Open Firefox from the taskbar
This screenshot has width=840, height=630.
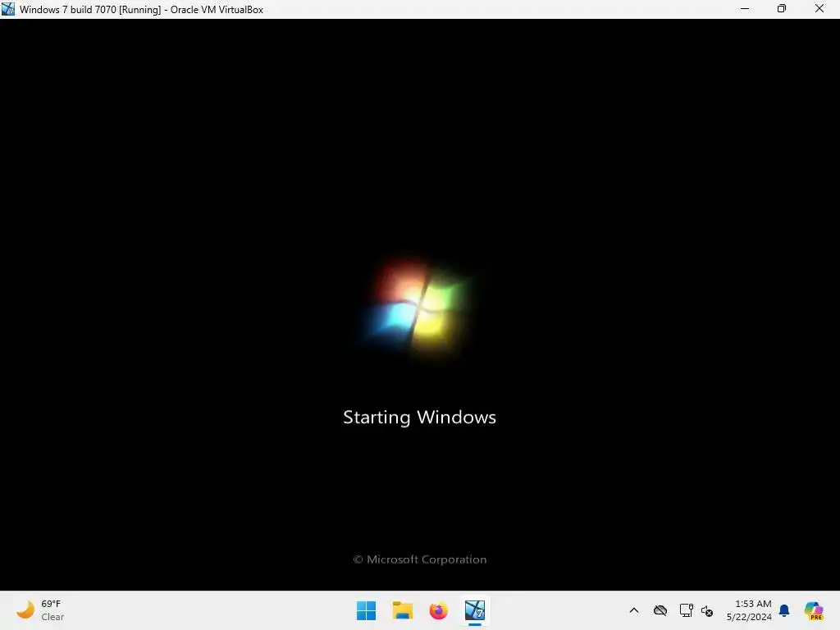click(x=438, y=610)
